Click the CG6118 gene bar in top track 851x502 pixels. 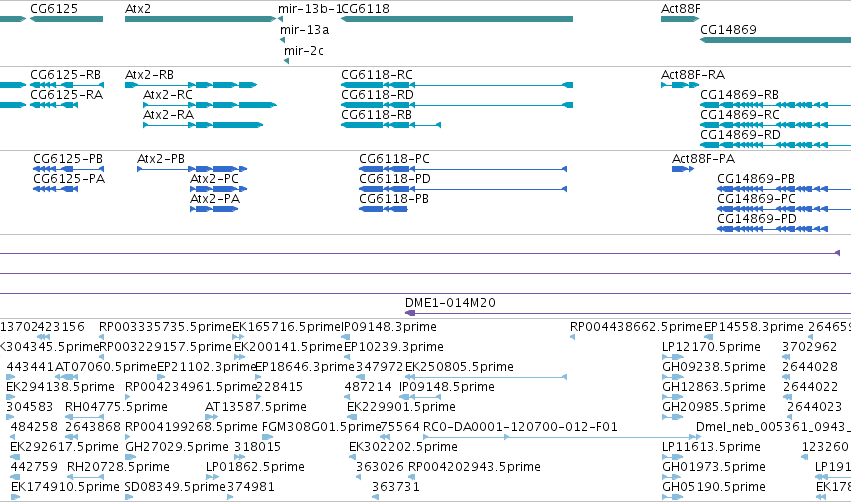tap(457, 19)
